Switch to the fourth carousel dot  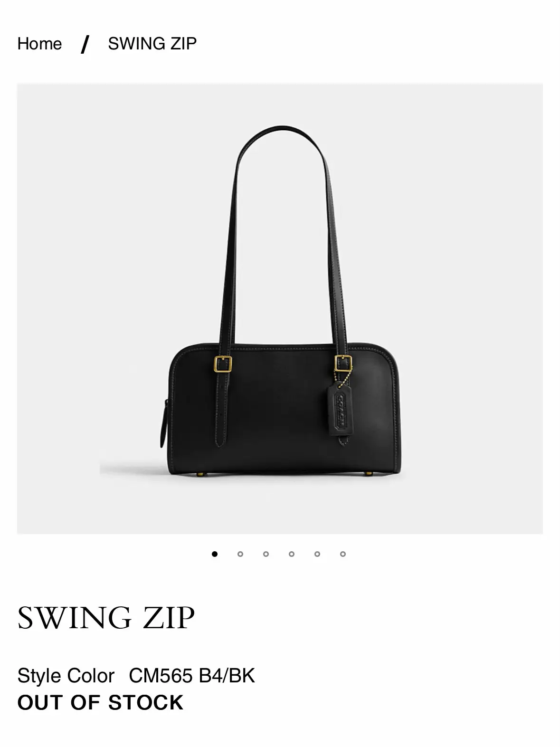coord(292,554)
